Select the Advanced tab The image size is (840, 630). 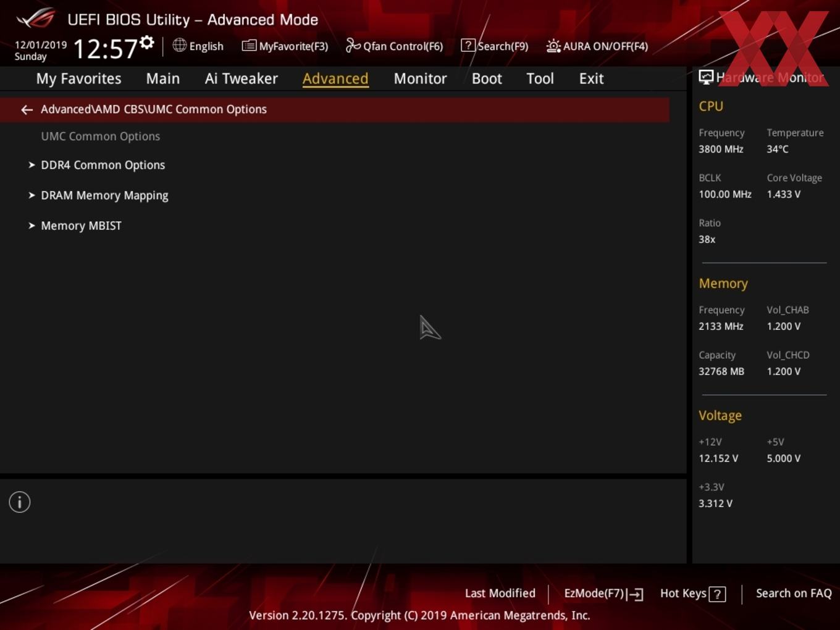pos(335,78)
